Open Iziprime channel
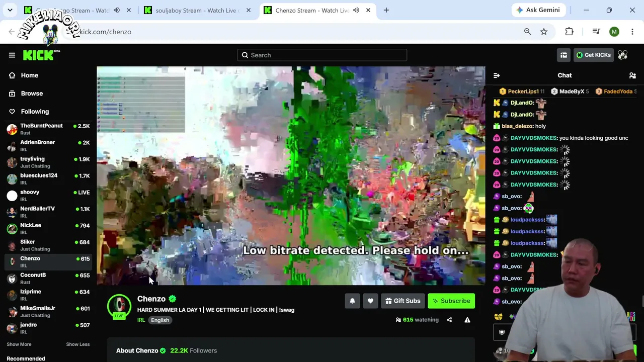This screenshot has width=644, height=362. click(48, 295)
